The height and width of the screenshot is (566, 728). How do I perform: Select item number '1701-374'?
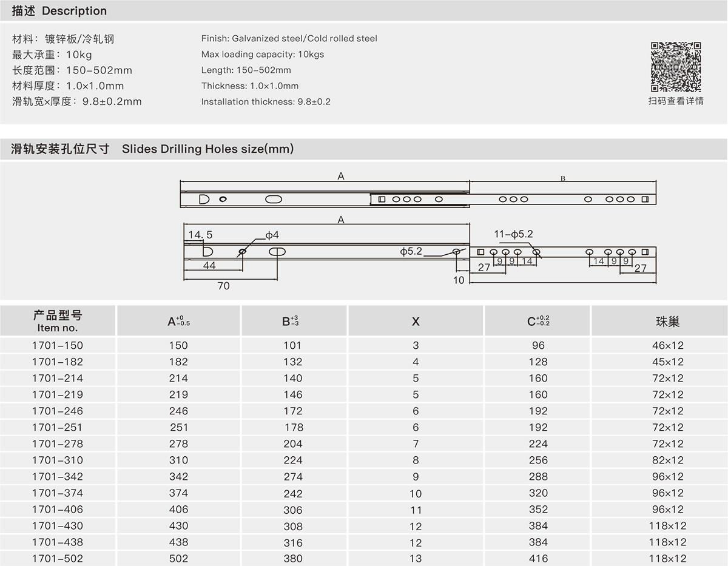pyautogui.click(x=58, y=493)
